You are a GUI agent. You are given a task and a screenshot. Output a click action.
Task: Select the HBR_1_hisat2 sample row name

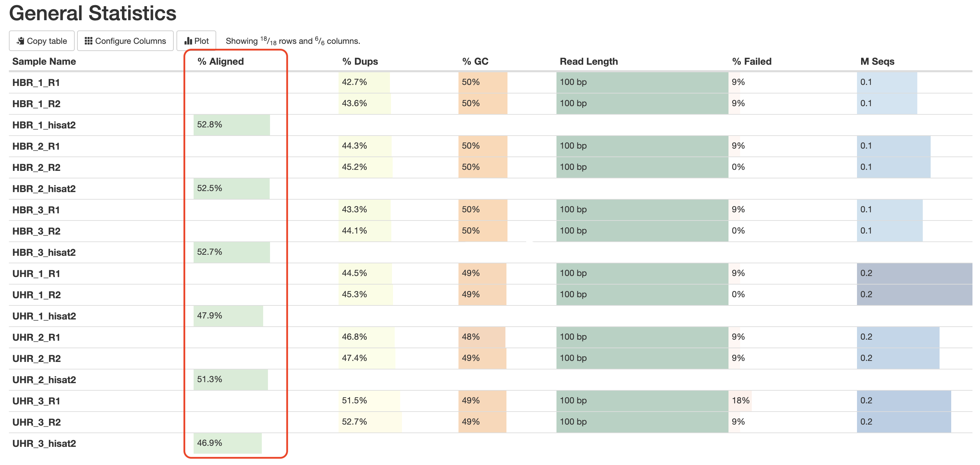[x=44, y=125]
